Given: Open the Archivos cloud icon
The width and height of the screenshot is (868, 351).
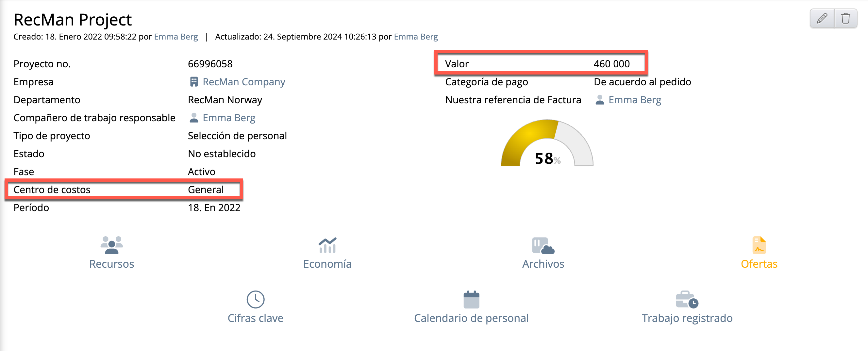Looking at the screenshot, I should pos(543,245).
